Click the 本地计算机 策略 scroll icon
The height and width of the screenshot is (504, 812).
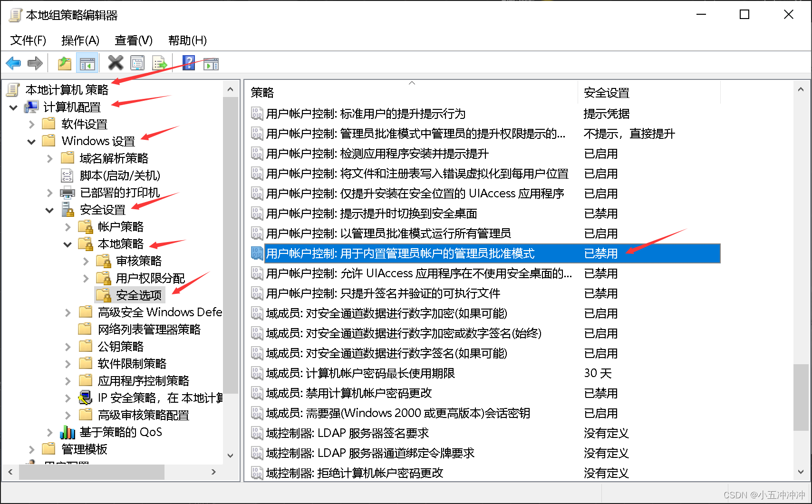[x=13, y=89]
